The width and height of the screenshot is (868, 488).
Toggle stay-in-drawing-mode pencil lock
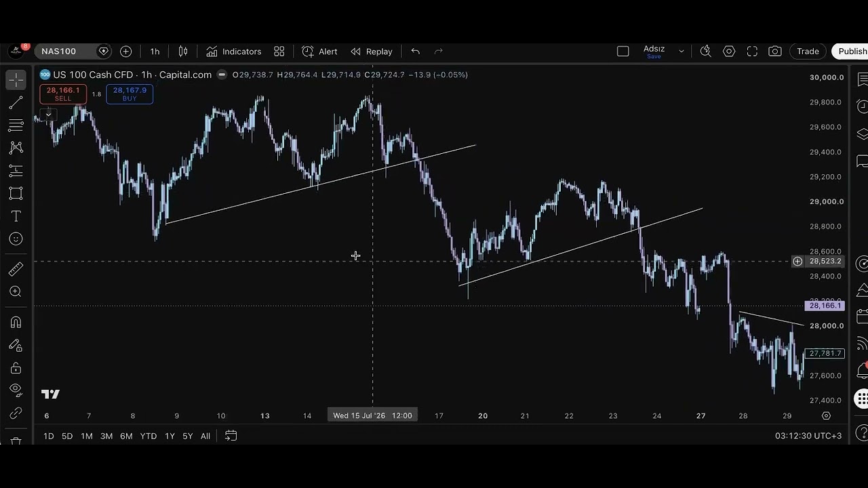pyautogui.click(x=16, y=345)
